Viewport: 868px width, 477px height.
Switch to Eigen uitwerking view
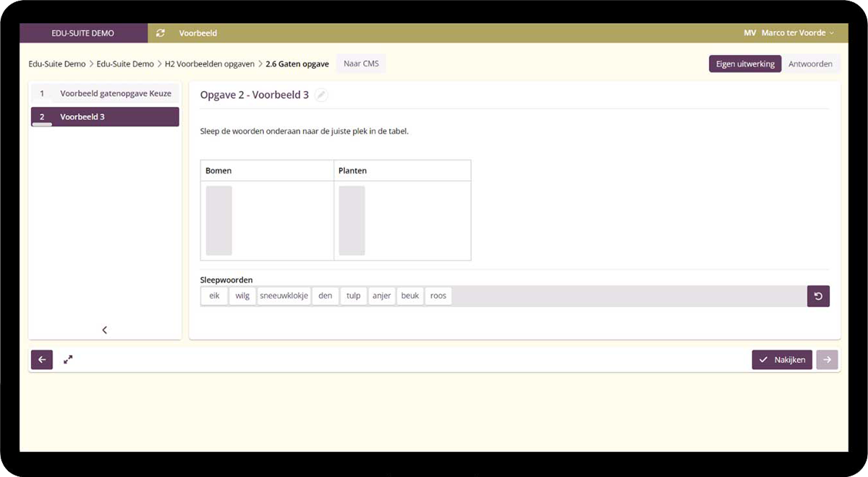pos(744,64)
